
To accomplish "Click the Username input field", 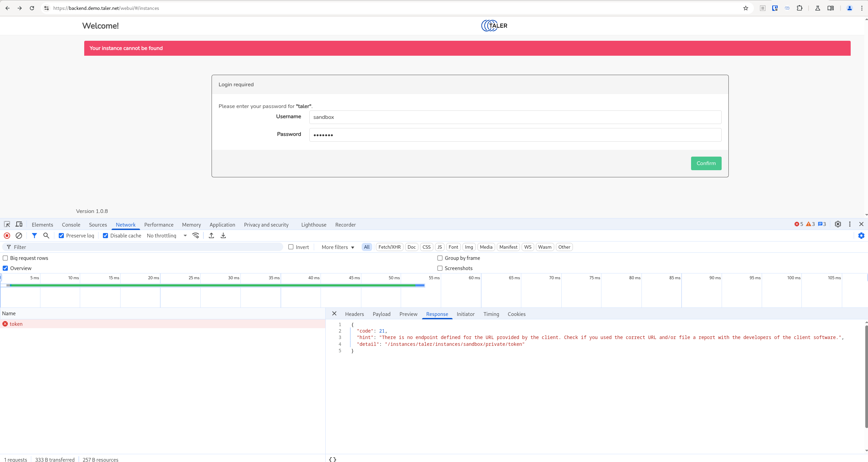I will 515,117.
